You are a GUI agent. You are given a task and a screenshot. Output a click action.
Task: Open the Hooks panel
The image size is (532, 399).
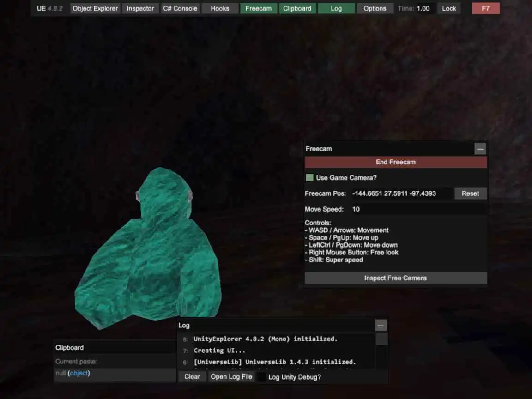[x=220, y=8]
